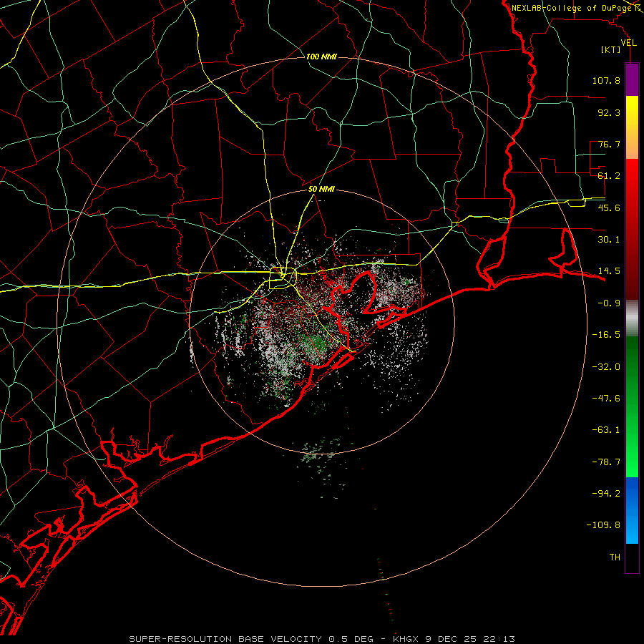644x644 pixels.
Task: Pick the black TH segment of the color bar
Action: pos(632,557)
